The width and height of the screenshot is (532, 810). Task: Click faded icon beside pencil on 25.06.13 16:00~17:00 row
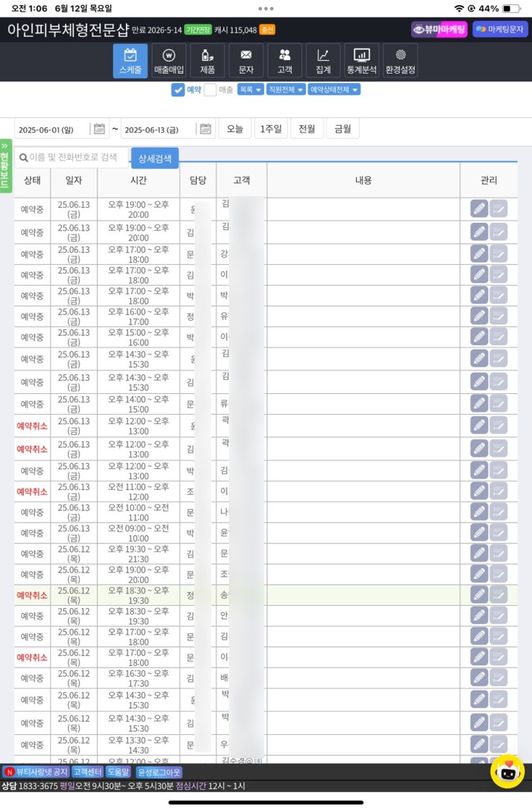coord(498,316)
